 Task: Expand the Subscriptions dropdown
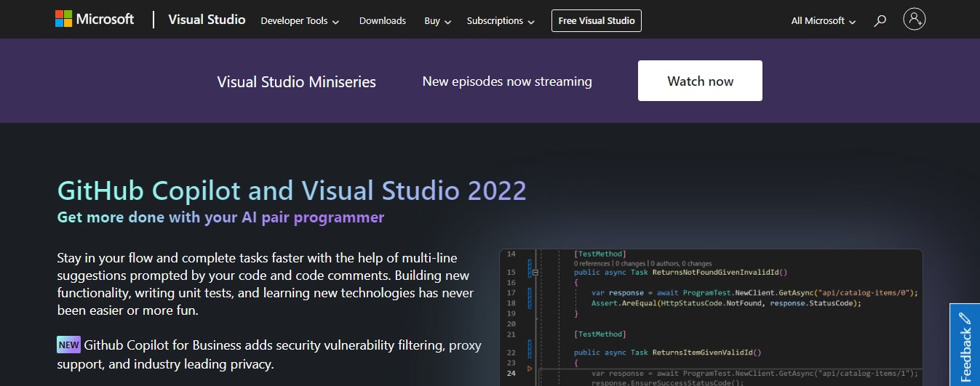pyautogui.click(x=501, y=21)
